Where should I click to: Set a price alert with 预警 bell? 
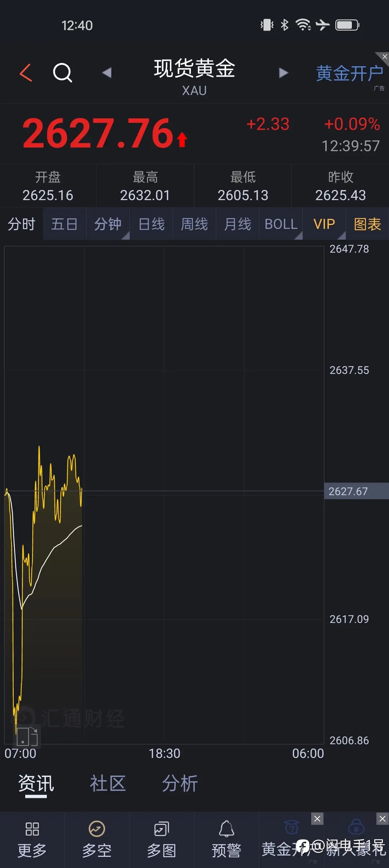click(227, 840)
